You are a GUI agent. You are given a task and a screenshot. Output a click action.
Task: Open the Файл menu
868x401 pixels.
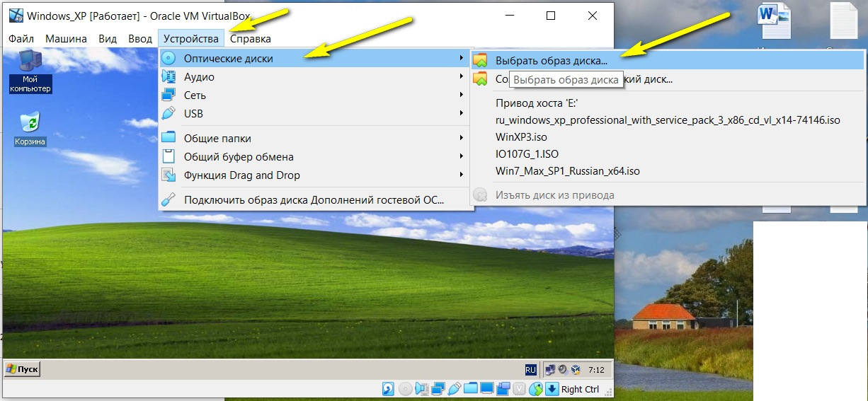(x=21, y=39)
